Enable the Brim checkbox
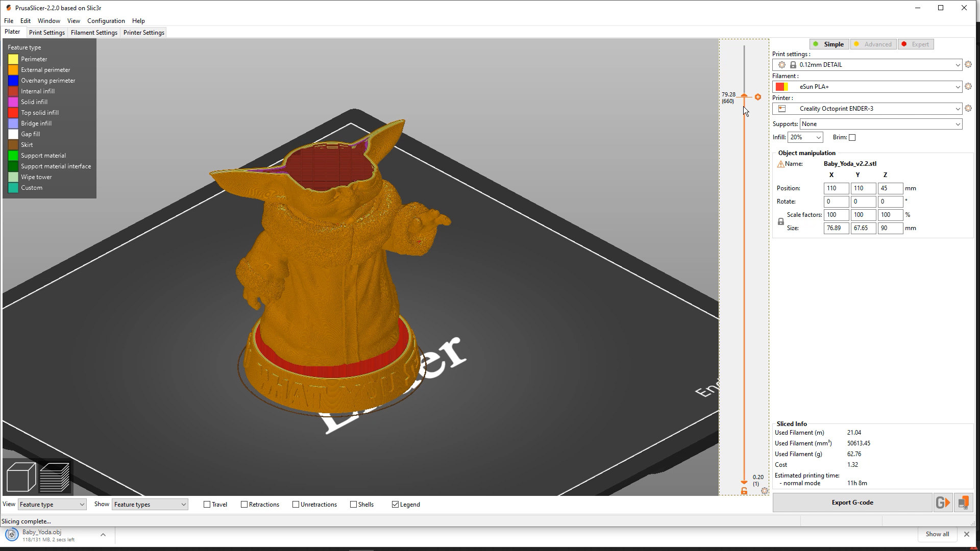Viewport: 980px width, 551px height. click(852, 137)
